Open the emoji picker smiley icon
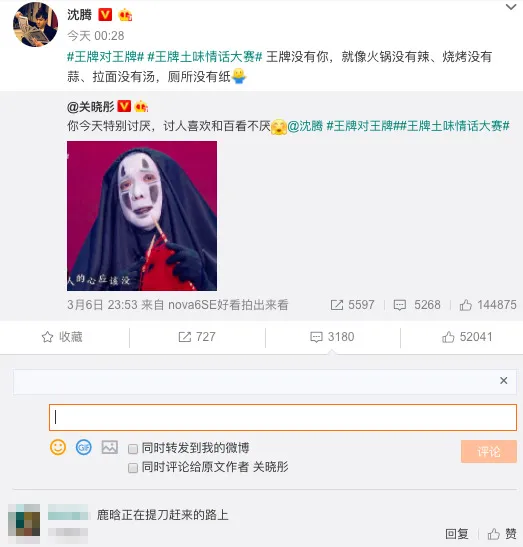Viewport: 523px width, 547px height. (58, 447)
